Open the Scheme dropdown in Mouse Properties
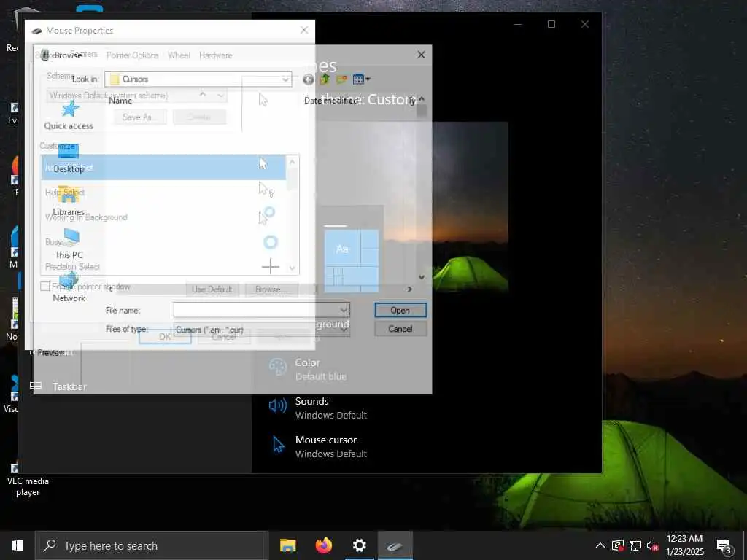Viewport: 747px width, 560px height. tap(136, 96)
